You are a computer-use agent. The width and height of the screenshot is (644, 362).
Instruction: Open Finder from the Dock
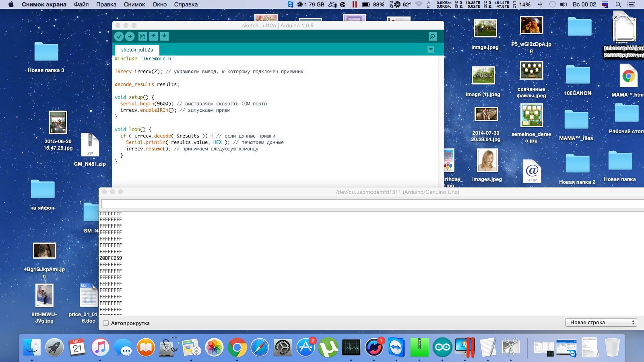point(32,347)
